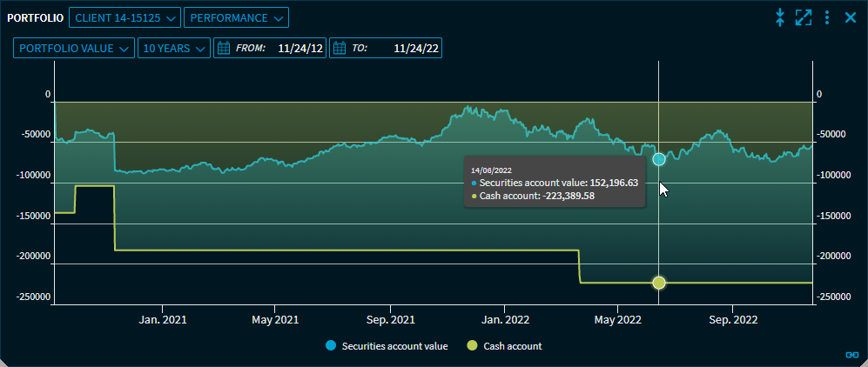The width and height of the screenshot is (868, 367).
Task: Click the blue Securities account legend dot
Action: coord(331,346)
